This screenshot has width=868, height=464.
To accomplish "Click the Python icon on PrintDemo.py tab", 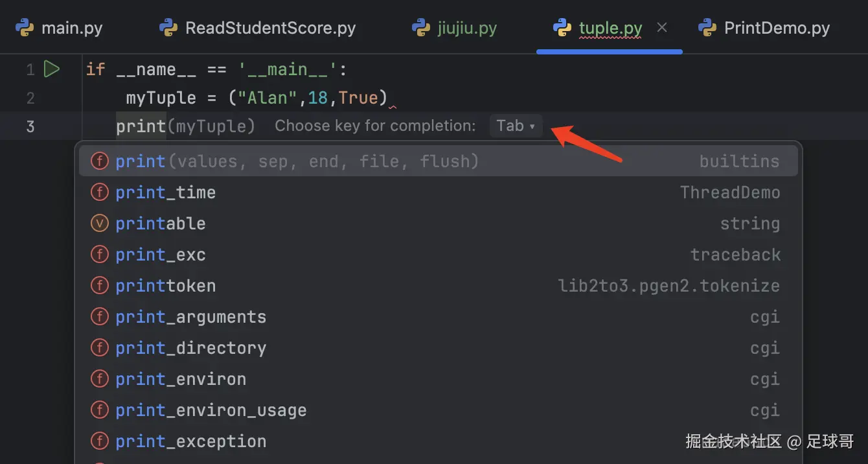I will click(707, 28).
